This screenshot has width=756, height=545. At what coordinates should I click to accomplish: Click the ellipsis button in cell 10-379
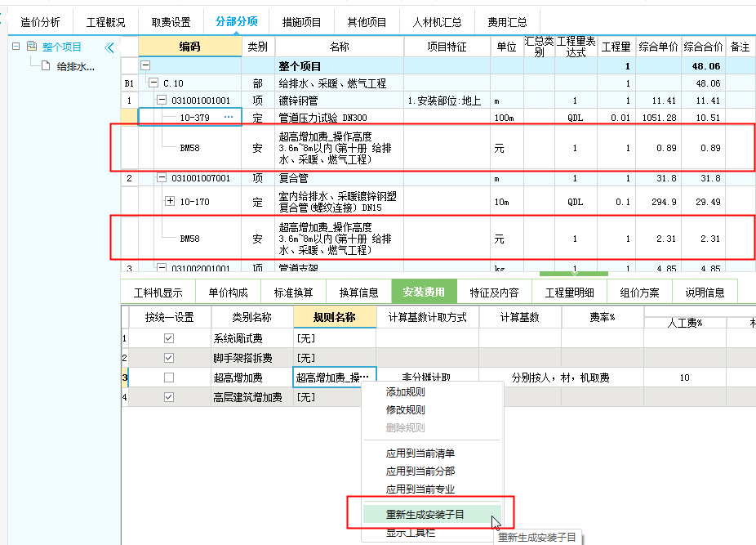click(229, 118)
